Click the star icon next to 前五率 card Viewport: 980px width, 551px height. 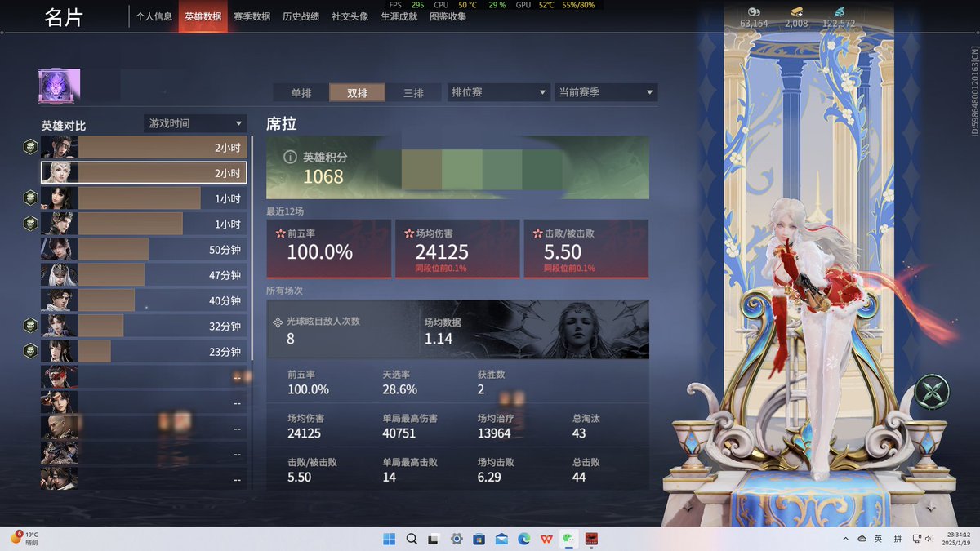(280, 233)
